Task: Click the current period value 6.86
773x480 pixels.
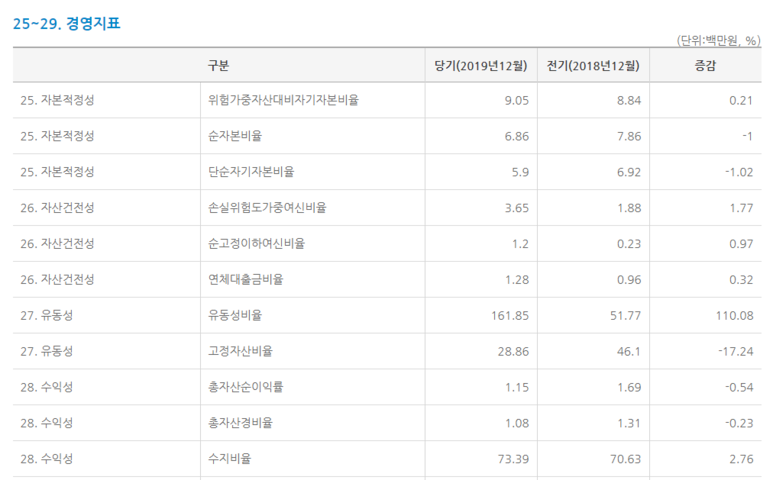Action: pyautogui.click(x=517, y=137)
